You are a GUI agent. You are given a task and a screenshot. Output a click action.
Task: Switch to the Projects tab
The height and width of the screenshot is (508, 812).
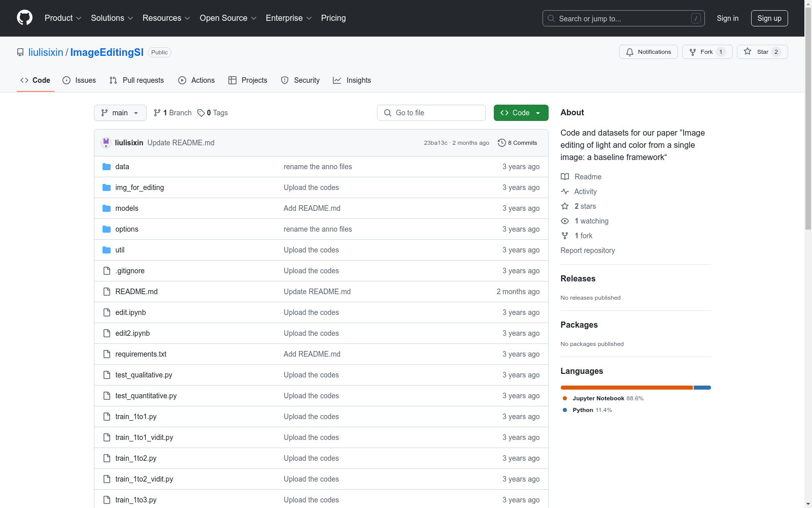click(248, 80)
